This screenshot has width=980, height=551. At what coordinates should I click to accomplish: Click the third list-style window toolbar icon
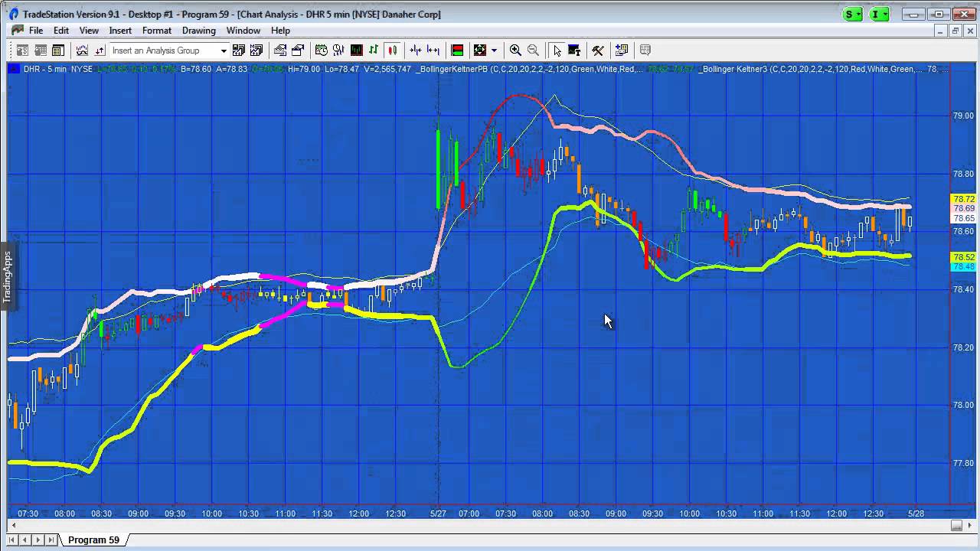pyautogui.click(x=58, y=51)
